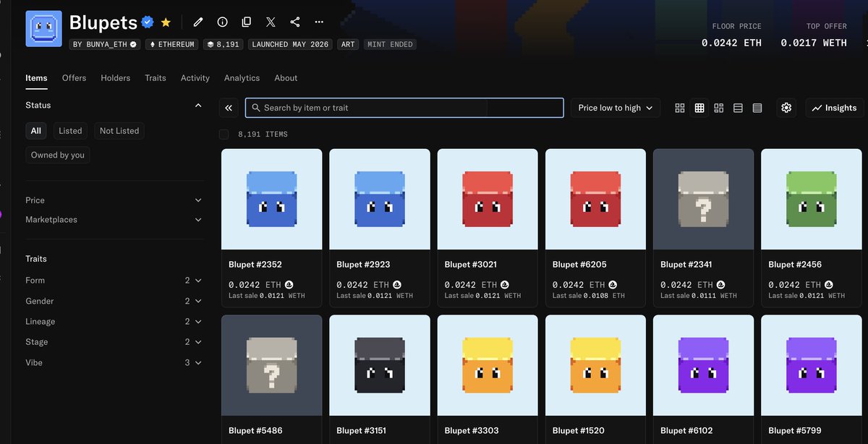The width and height of the screenshot is (868, 444).
Task: Open the green Blupet #2456 thumbnail
Action: (x=812, y=200)
